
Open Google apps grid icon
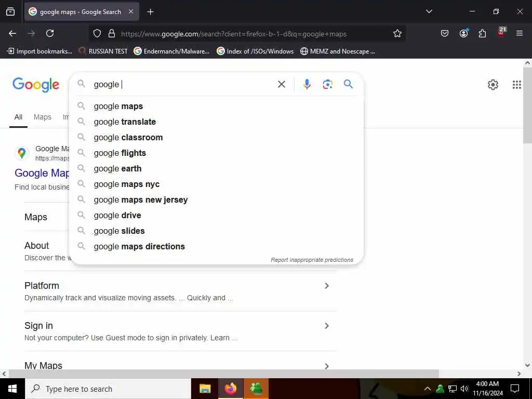pos(516,85)
